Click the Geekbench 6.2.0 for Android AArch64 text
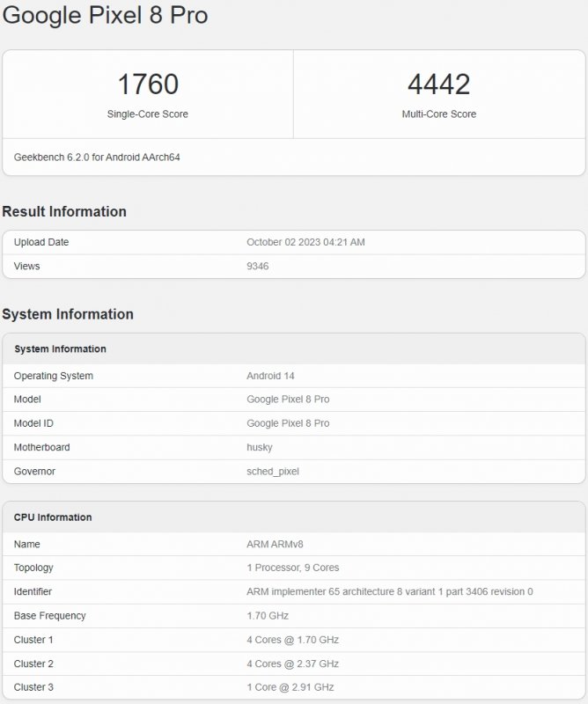588x704 pixels. 97,158
